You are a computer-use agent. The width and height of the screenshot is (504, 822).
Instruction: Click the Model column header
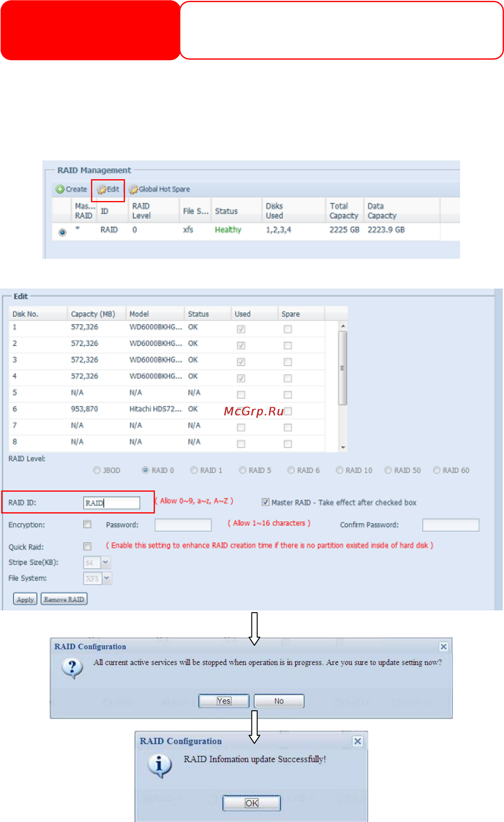(x=155, y=314)
